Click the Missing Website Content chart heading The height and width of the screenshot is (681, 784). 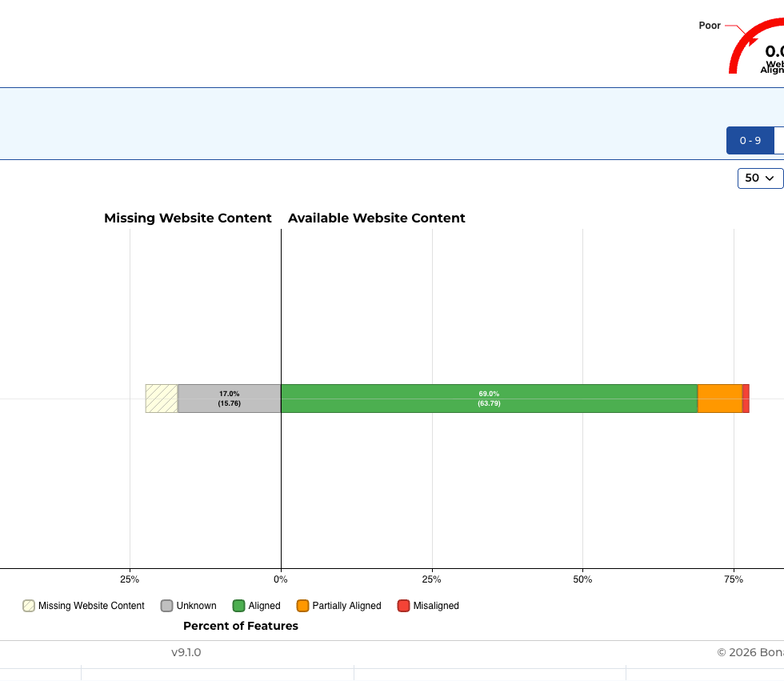(188, 218)
